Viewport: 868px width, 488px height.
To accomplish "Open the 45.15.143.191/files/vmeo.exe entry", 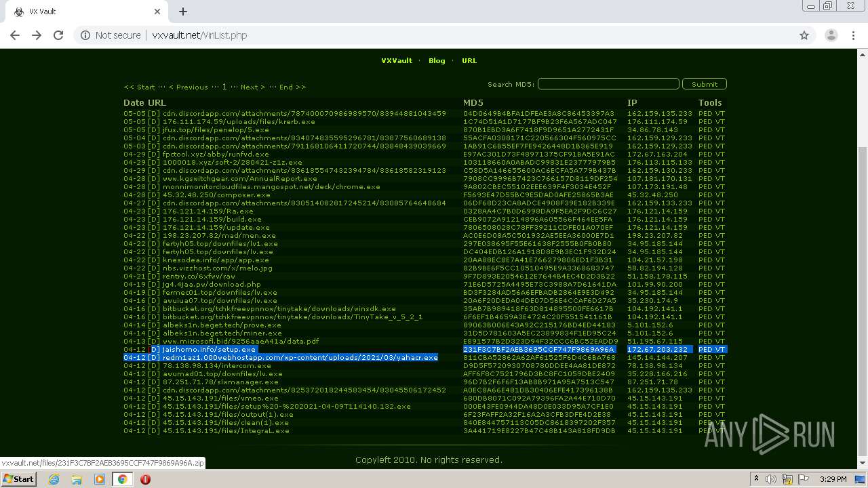I will tap(220, 398).
